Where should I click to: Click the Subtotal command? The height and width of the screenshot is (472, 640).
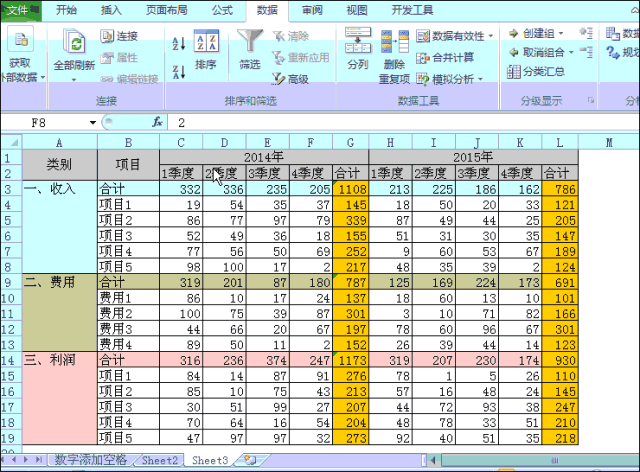[x=536, y=72]
